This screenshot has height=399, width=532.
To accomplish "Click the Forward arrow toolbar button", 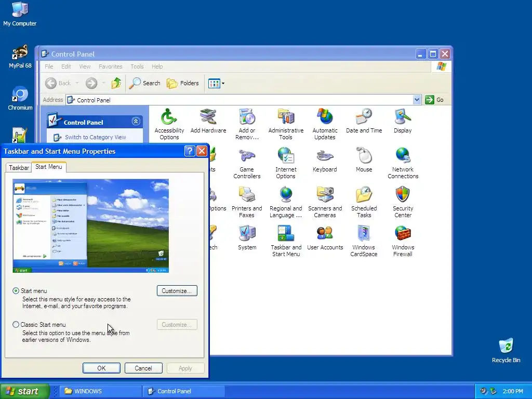I will click(x=91, y=83).
